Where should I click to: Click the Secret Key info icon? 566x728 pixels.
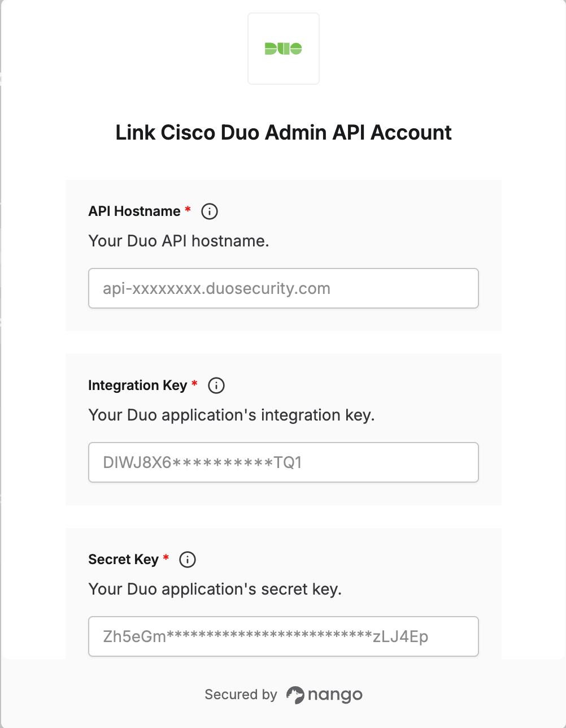(188, 560)
